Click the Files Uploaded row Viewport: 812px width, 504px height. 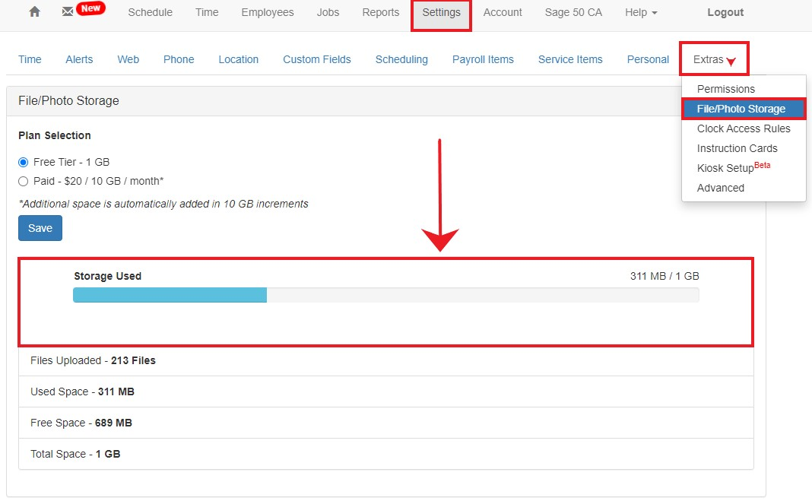coord(385,360)
